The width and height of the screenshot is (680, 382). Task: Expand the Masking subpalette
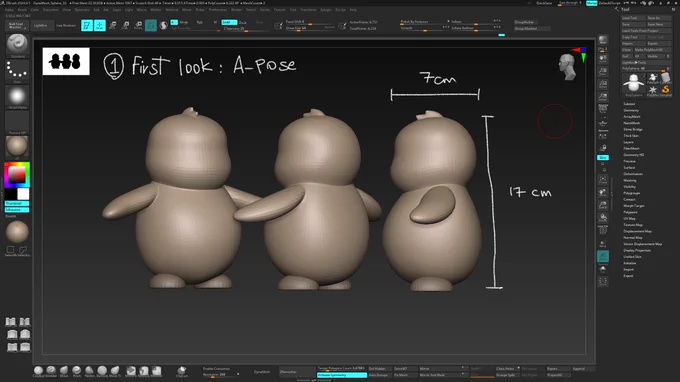pyautogui.click(x=630, y=180)
